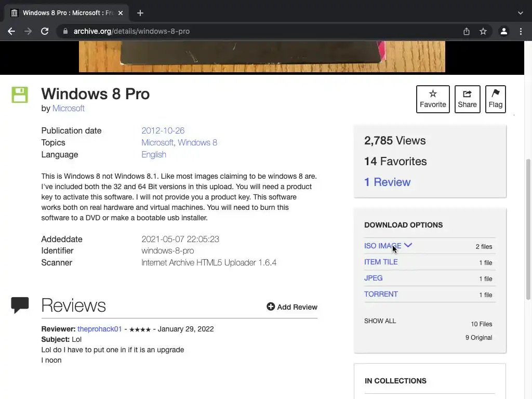Click the tab search chevron in tab strip

tap(521, 13)
